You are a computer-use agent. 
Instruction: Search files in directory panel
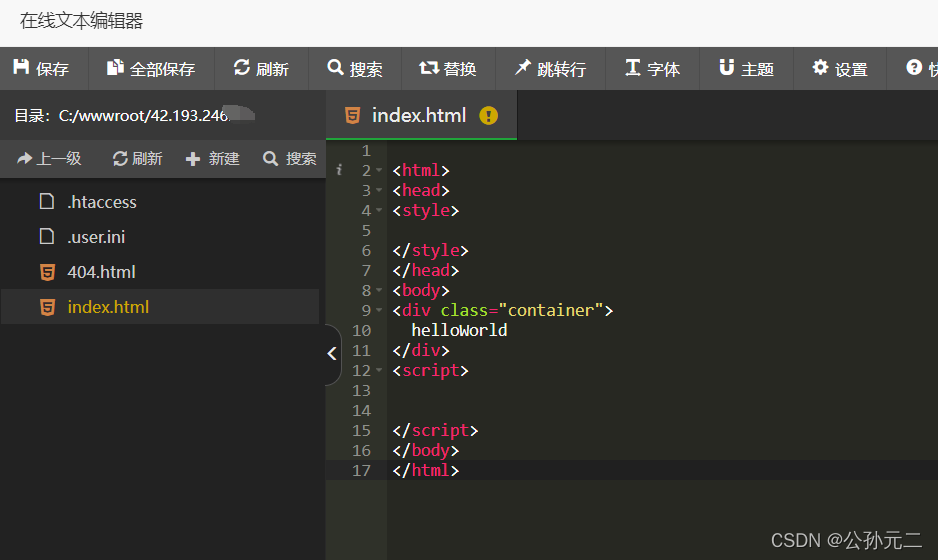(290, 159)
